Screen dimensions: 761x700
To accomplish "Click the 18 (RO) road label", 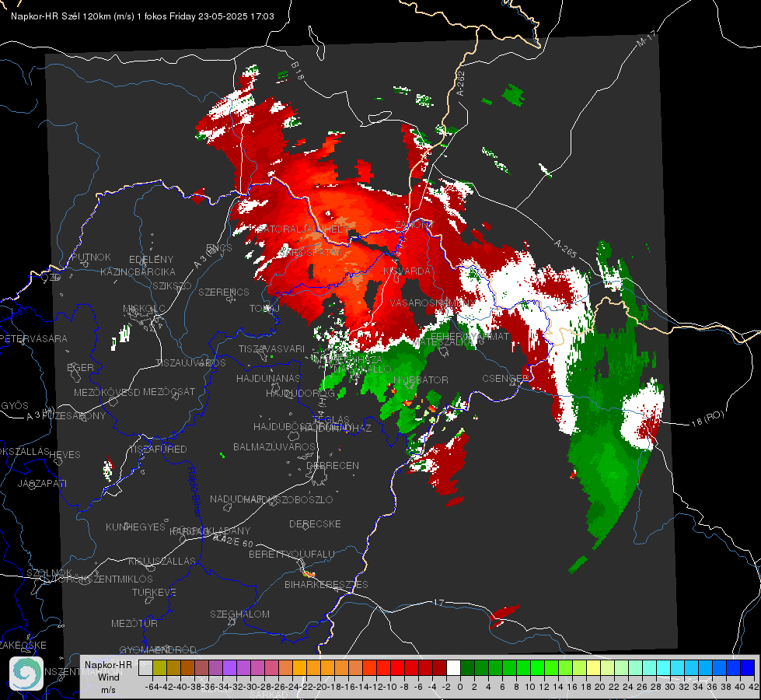I will pos(707,418).
